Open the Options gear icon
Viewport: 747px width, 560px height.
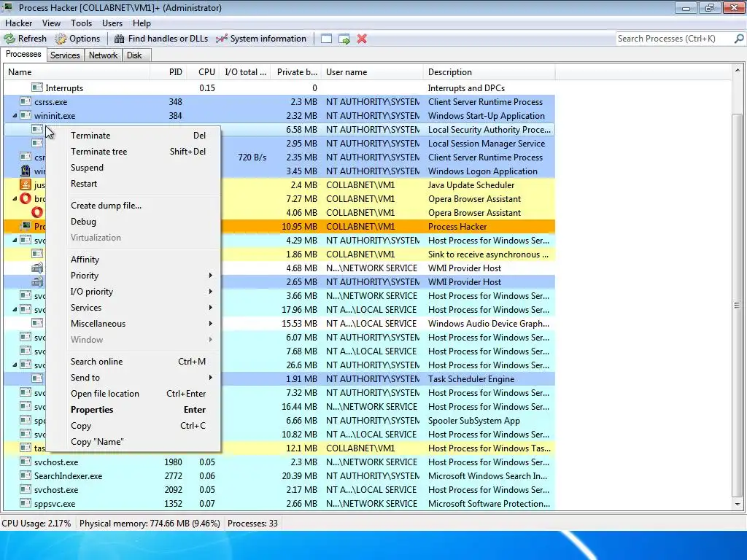(x=61, y=39)
